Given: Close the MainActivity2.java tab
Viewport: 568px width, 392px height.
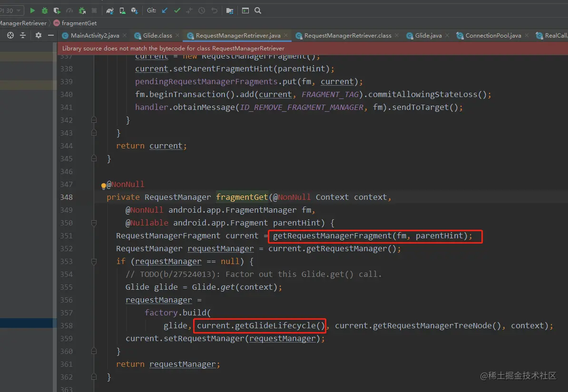Looking at the screenshot, I should (x=125, y=35).
